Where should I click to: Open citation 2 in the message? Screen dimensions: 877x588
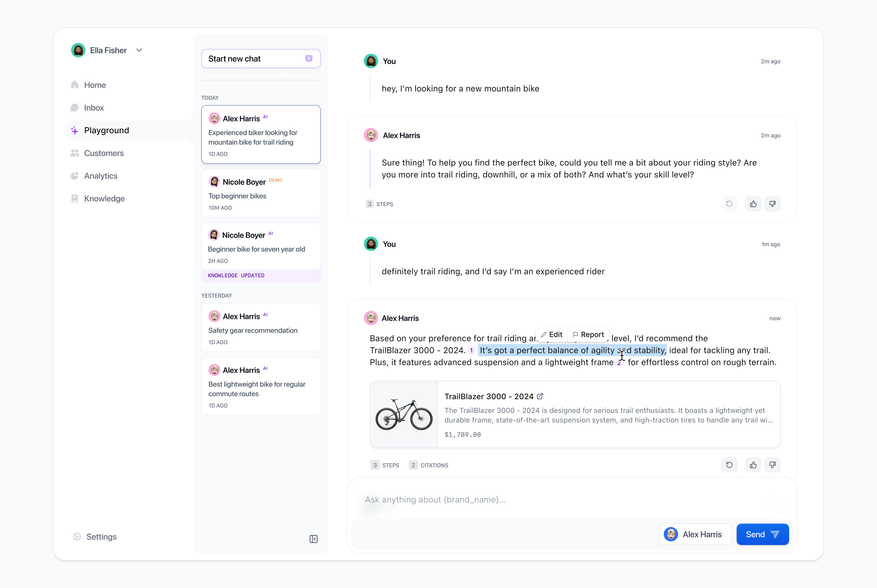pos(620,363)
